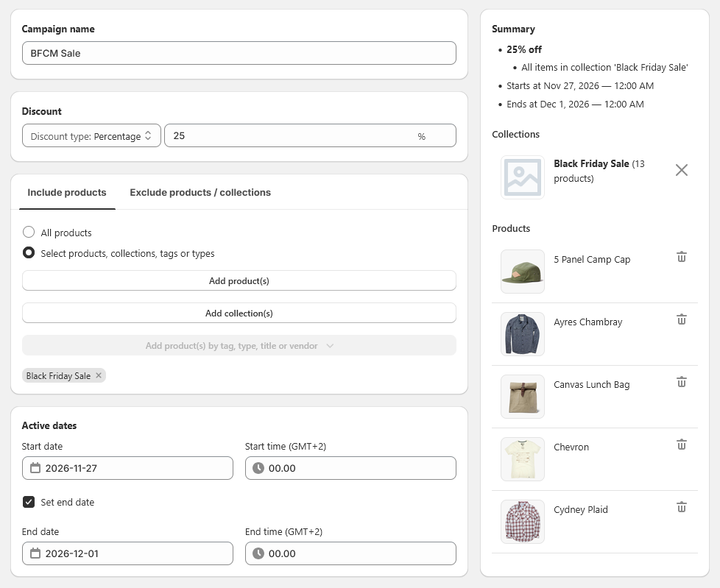Switch to the Include products tab

[67, 192]
